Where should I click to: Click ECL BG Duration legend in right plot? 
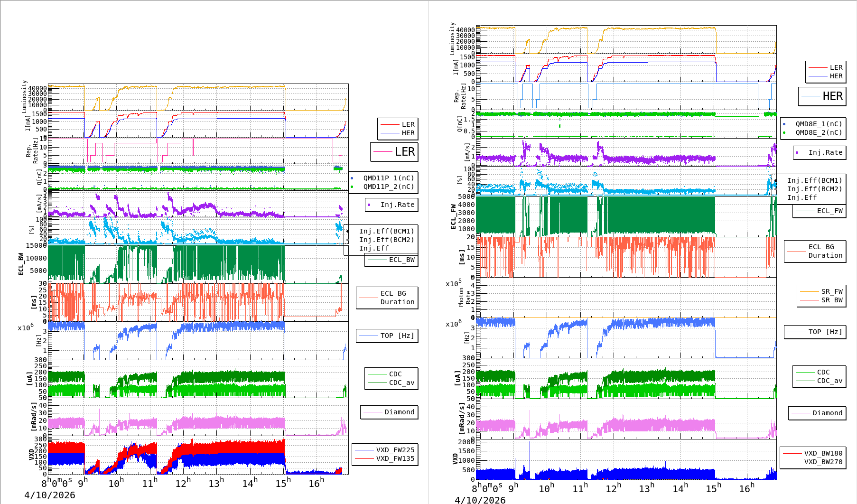click(x=825, y=251)
